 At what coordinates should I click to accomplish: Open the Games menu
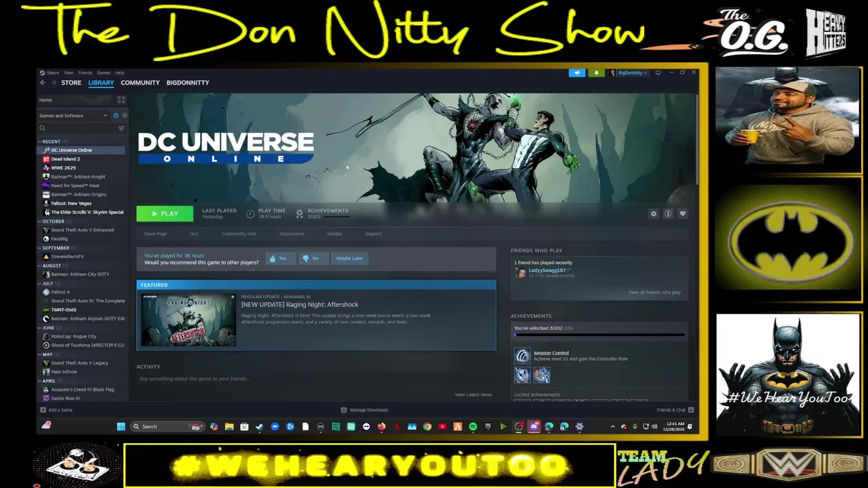pyautogui.click(x=103, y=73)
